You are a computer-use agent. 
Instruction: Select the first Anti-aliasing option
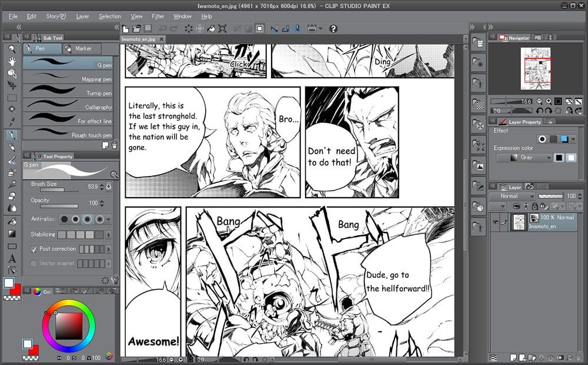[65, 219]
